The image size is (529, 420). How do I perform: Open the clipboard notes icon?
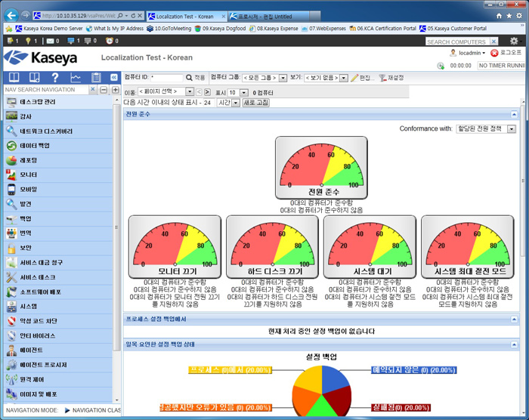[x=96, y=78]
